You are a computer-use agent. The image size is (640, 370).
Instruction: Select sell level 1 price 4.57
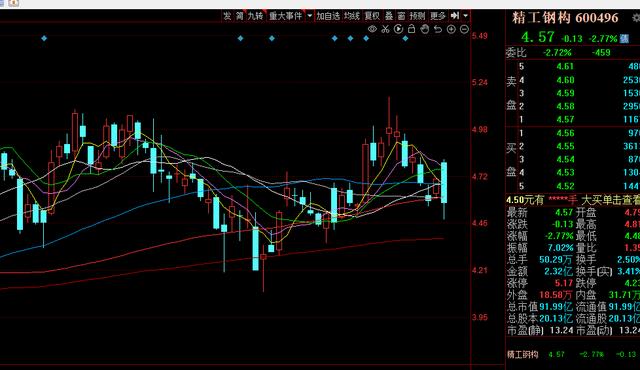(x=565, y=120)
